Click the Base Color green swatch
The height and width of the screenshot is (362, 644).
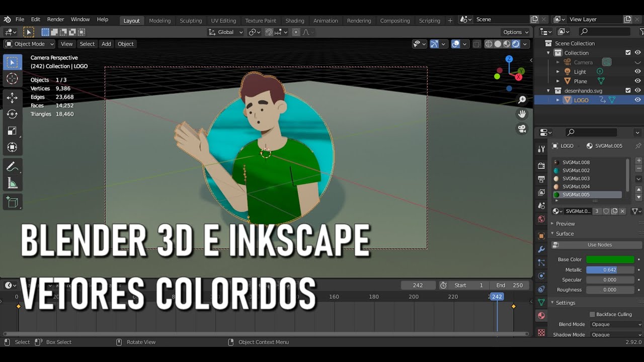pyautogui.click(x=610, y=259)
